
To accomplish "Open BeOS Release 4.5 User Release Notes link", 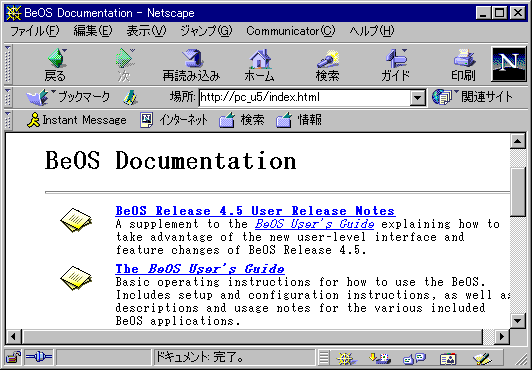I will [255, 211].
